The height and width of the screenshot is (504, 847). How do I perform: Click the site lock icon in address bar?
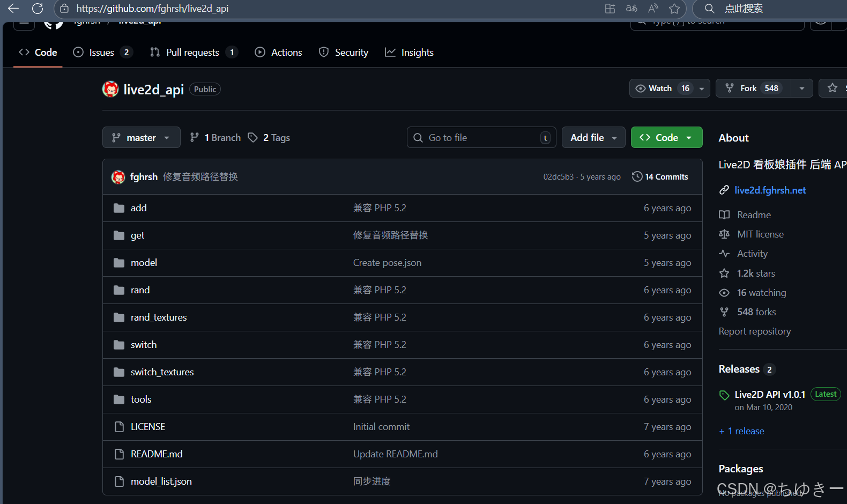pos(64,9)
